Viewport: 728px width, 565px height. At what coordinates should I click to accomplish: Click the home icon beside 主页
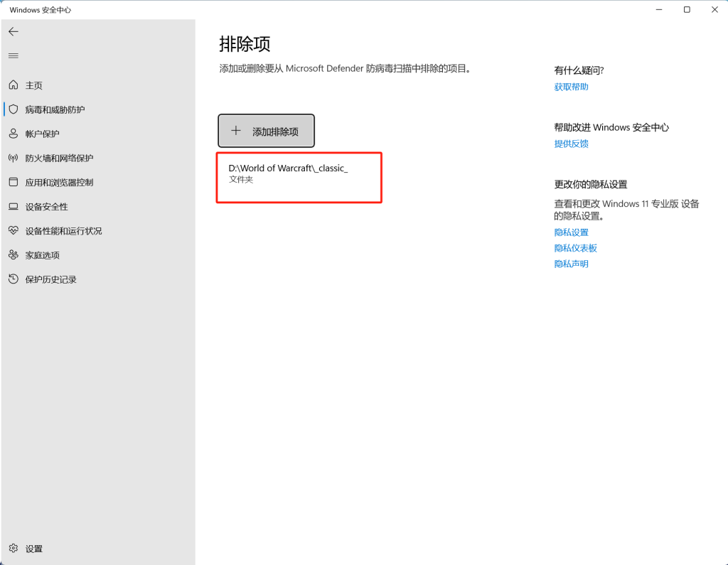coord(14,85)
